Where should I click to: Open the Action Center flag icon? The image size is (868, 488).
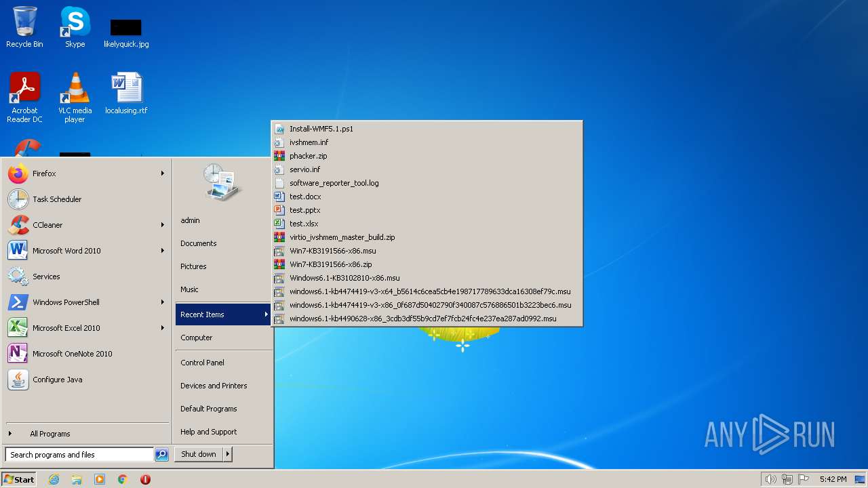coord(804,479)
